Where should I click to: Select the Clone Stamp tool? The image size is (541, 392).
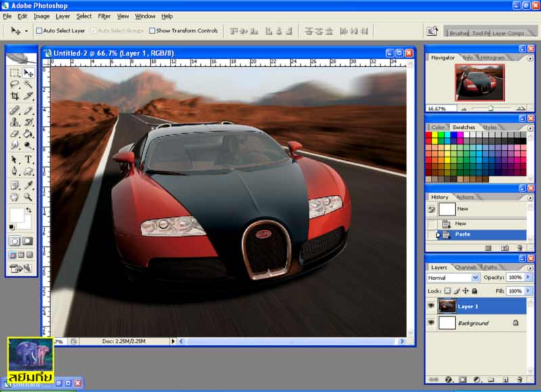[x=14, y=122]
